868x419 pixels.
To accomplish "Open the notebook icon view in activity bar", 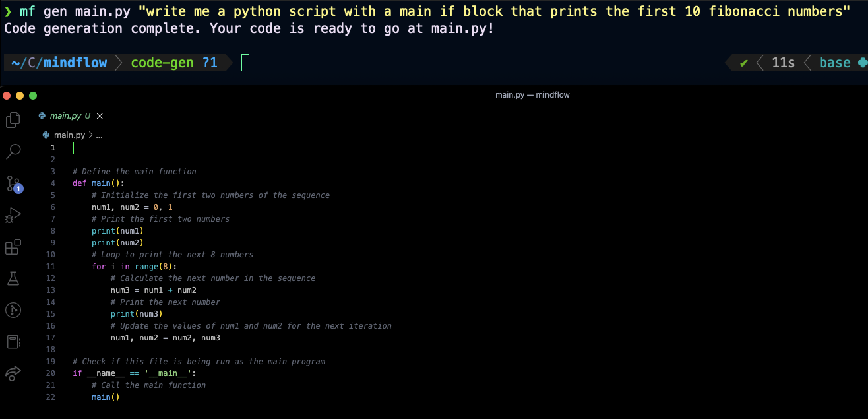I will coord(13,342).
